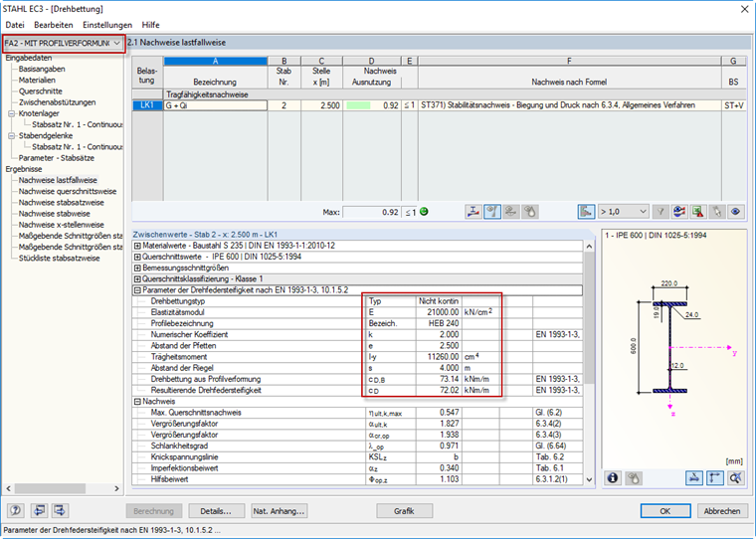This screenshot has width=756, height=539.
Task: Select Materialien in navigator tree
Action: tap(37, 80)
